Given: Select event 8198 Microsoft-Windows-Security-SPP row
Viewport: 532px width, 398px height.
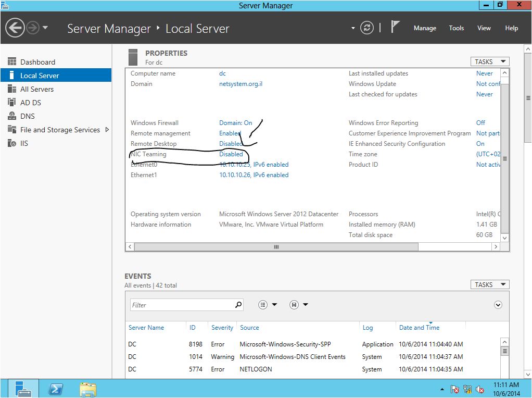Looking at the screenshot, I should click(312, 344).
